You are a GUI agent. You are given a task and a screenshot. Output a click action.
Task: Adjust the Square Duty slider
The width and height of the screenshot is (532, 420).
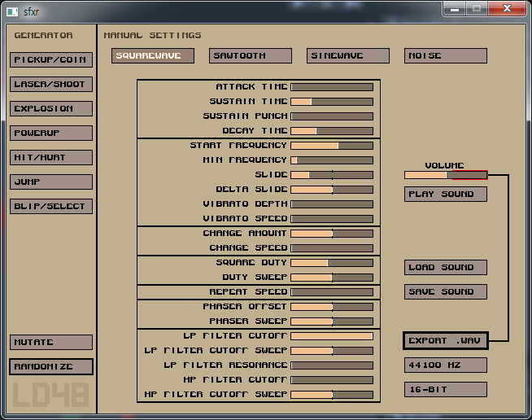[332, 263]
